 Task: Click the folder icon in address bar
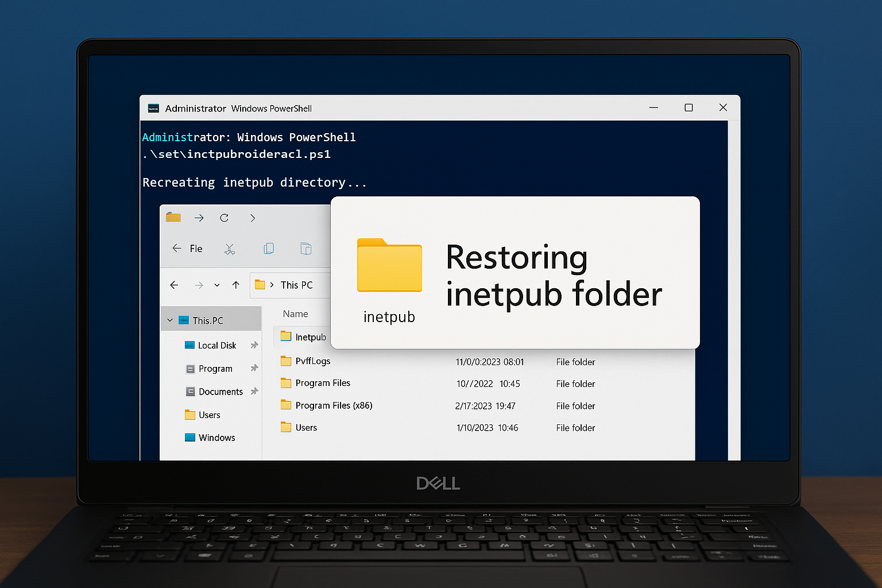[260, 285]
